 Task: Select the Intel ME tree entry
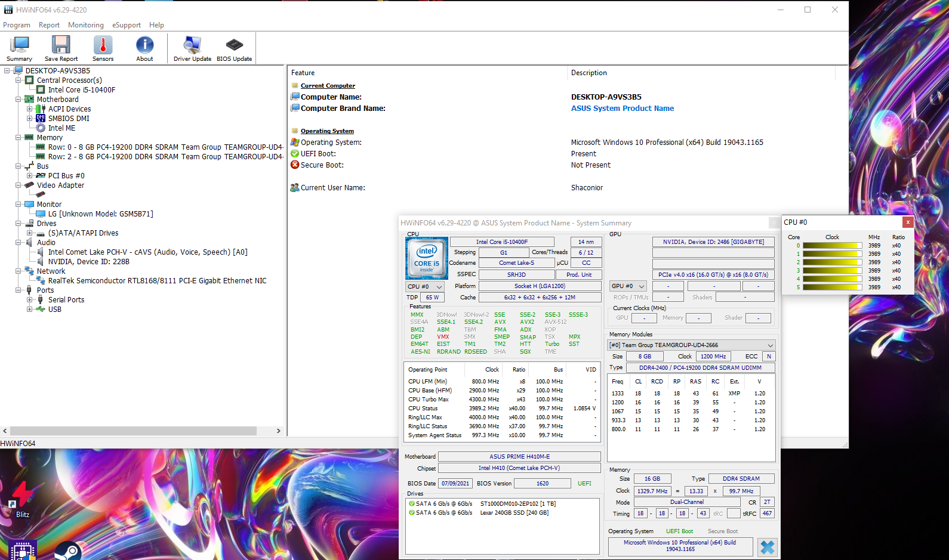click(x=61, y=128)
